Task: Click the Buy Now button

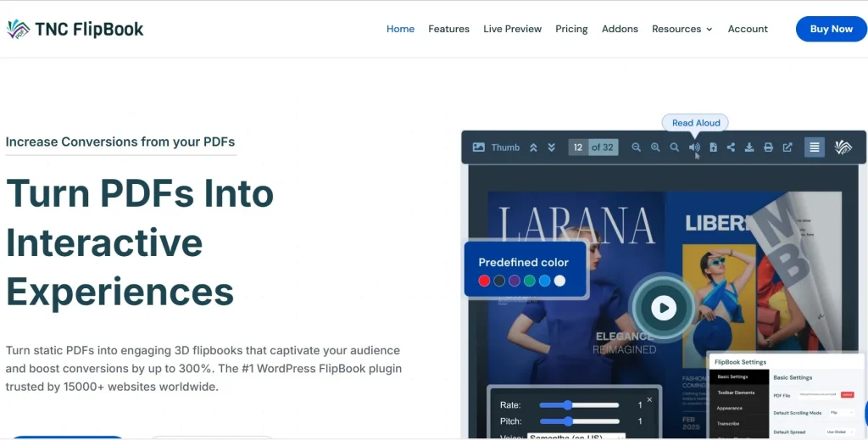Action: (831, 29)
